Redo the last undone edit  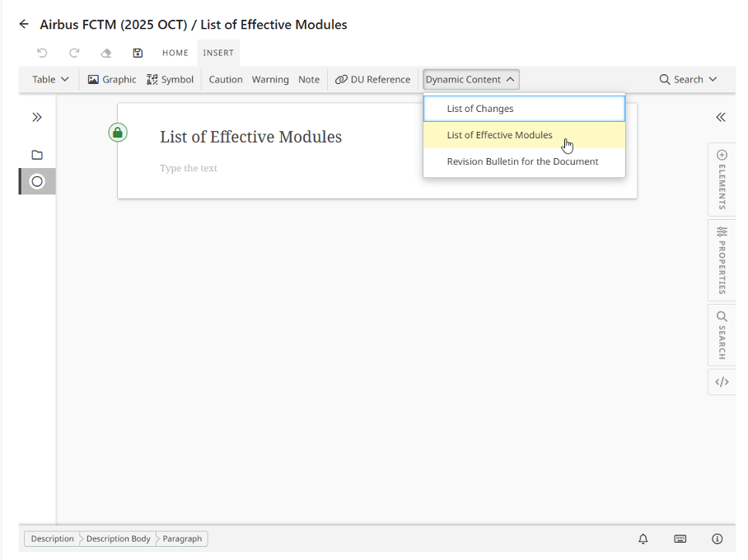tap(74, 53)
